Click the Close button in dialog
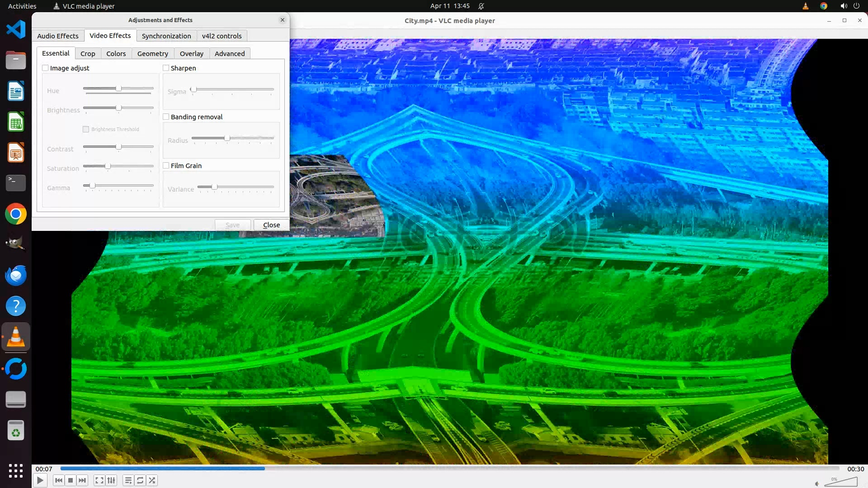Screen dimensions: 868x488 [x=271, y=225]
